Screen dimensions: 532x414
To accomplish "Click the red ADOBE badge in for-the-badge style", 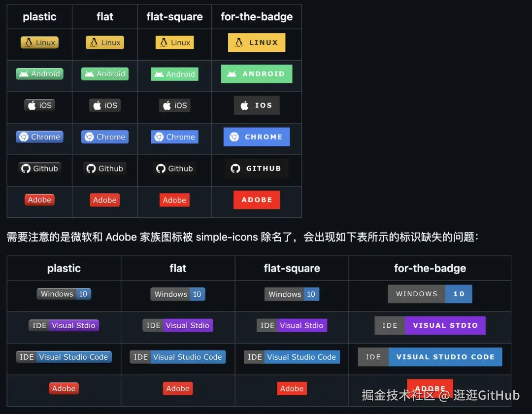I will 257,200.
